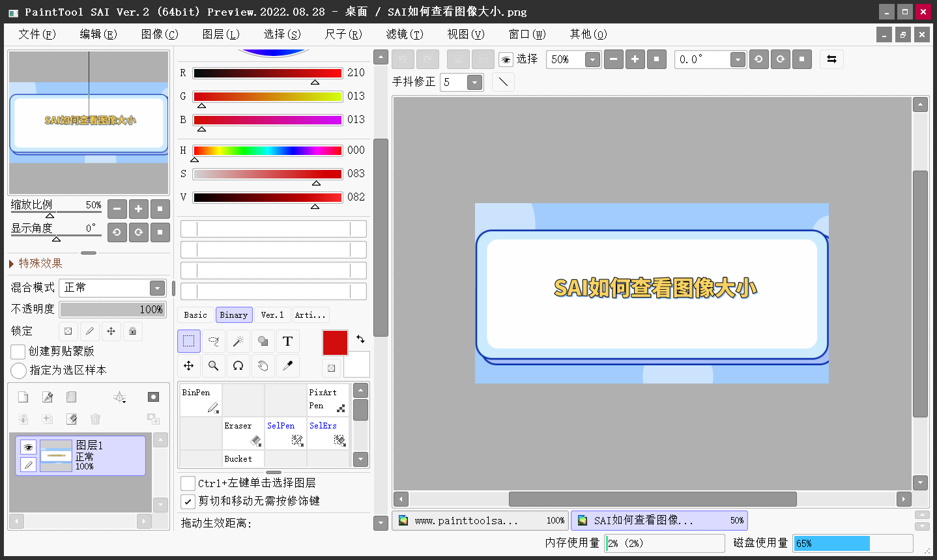The image size is (937, 560).
Task: Open the perspective ruler layer icon
Action: pos(120,397)
